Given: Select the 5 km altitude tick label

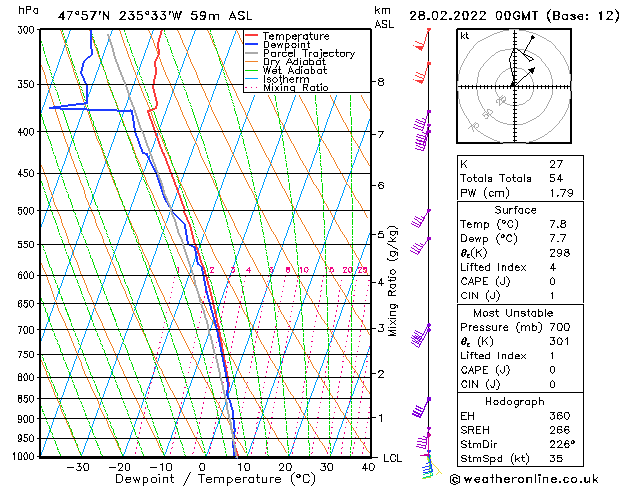Looking at the screenshot, I should [380, 234].
